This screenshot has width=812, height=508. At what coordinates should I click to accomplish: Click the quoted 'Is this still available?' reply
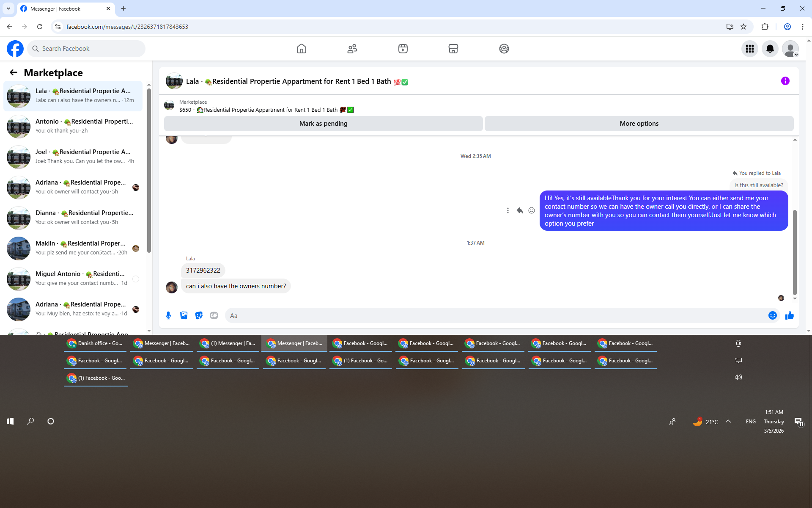tap(759, 185)
